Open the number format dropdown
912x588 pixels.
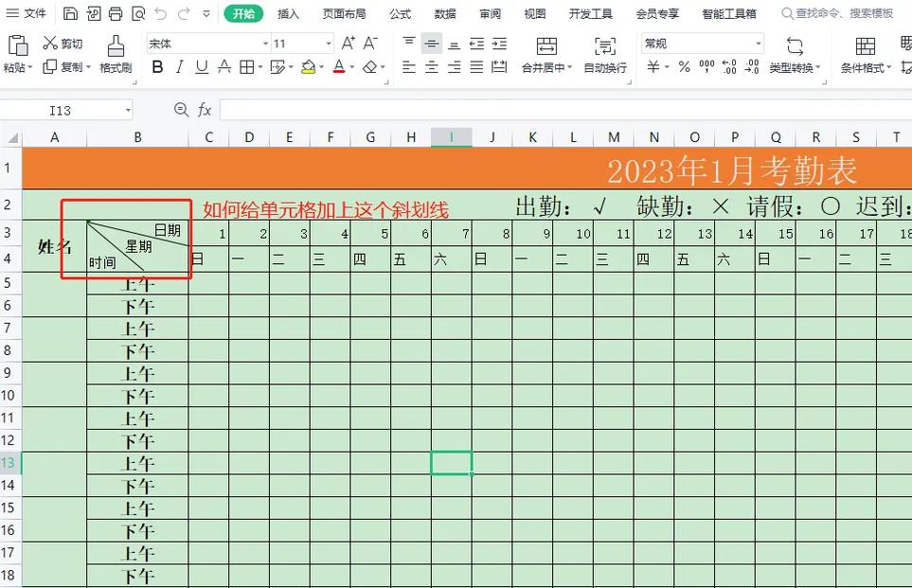click(758, 44)
